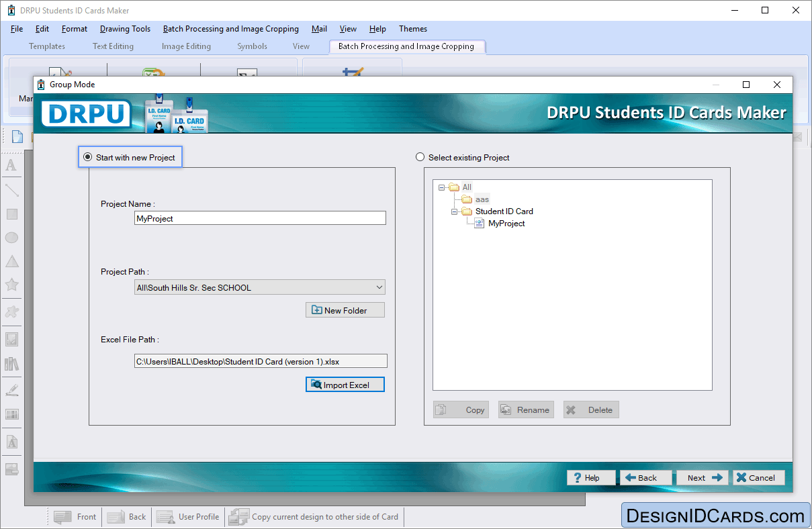Click the card properties icon at toolbar bottom

tap(11, 469)
